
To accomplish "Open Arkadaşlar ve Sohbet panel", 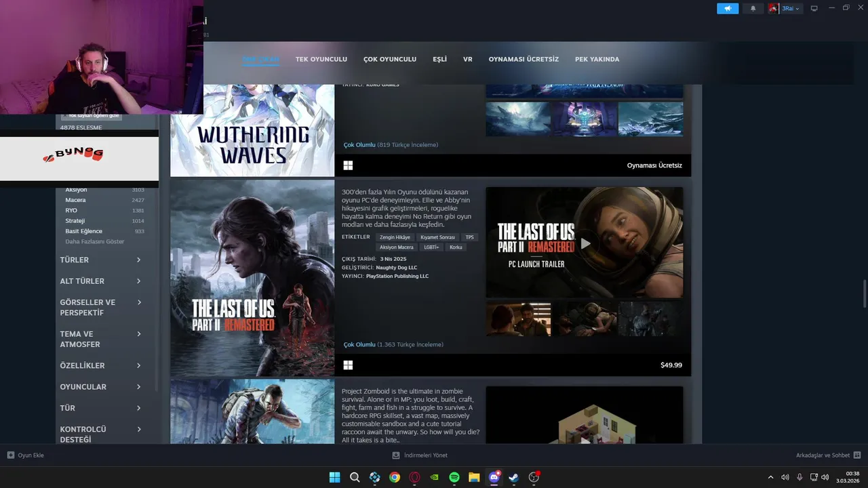I will 828,455.
